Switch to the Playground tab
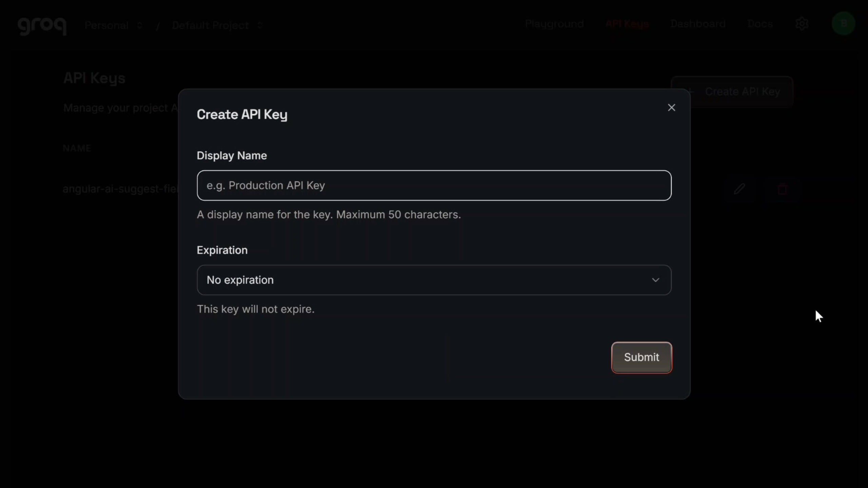 point(554,24)
